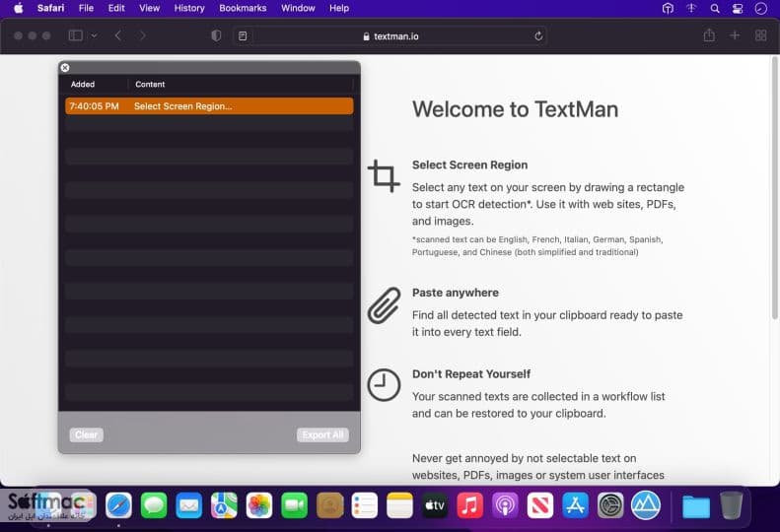Open Contacts from the Dock

pos(329,505)
